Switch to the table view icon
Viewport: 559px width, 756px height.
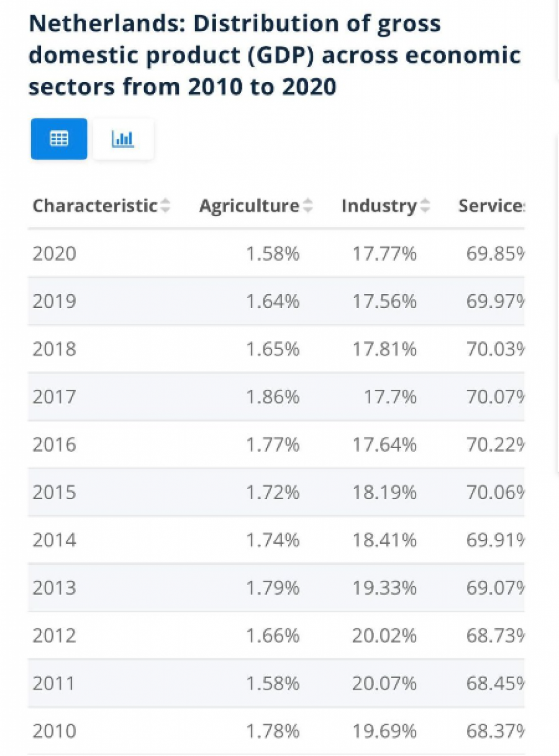point(59,139)
